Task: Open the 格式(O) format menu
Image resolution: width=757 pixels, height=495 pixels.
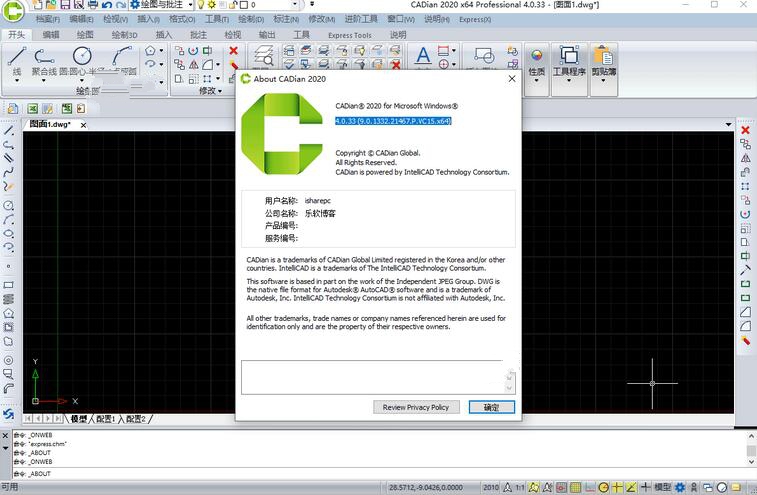Action: click(182, 19)
